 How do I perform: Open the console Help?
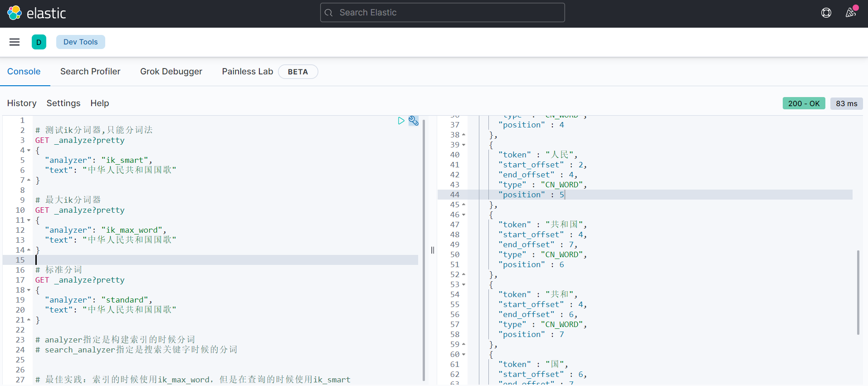[x=100, y=103]
